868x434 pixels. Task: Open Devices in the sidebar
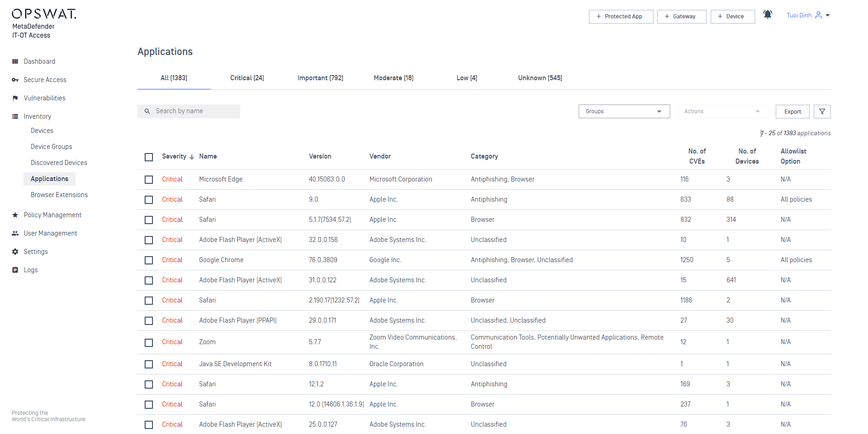coord(42,131)
